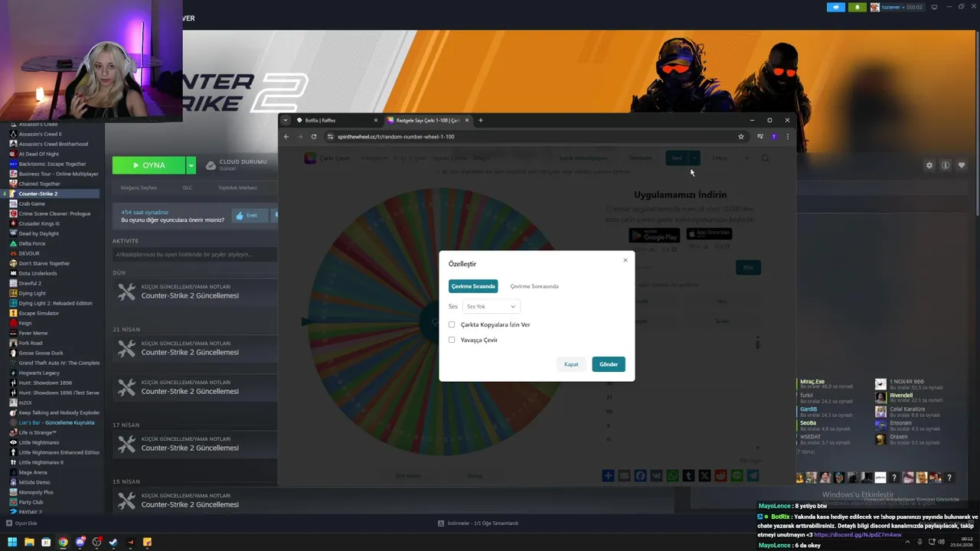The image size is (980, 551).
Task: Bookmark this page with the star icon
Action: pyautogui.click(x=740, y=136)
